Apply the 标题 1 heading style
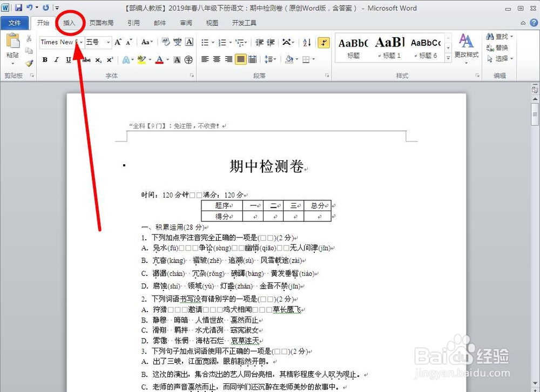Screen dimensions: 540x392 [390, 47]
